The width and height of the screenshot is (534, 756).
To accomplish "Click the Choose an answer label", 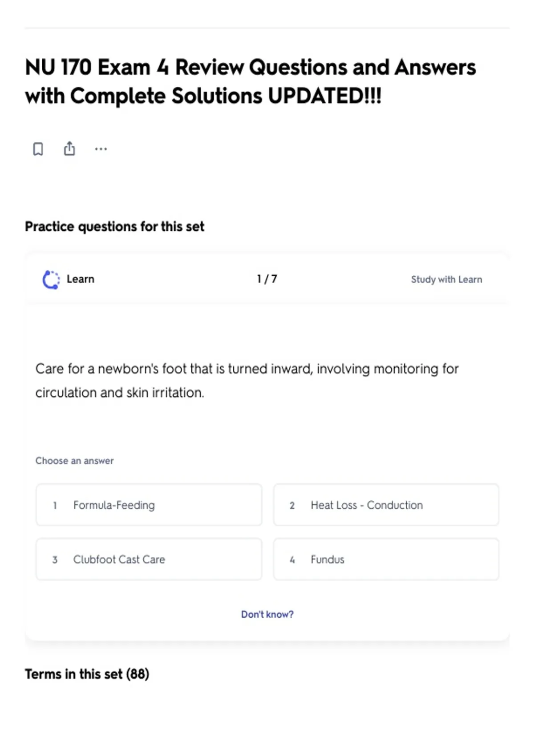I will point(75,461).
